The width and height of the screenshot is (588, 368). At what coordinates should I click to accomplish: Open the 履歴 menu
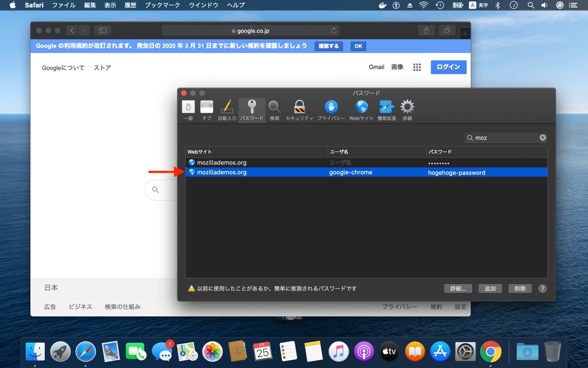[130, 5]
